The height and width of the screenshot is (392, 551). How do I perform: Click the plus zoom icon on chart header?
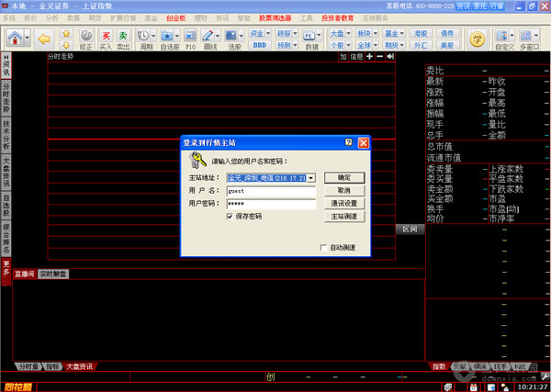tap(370, 57)
